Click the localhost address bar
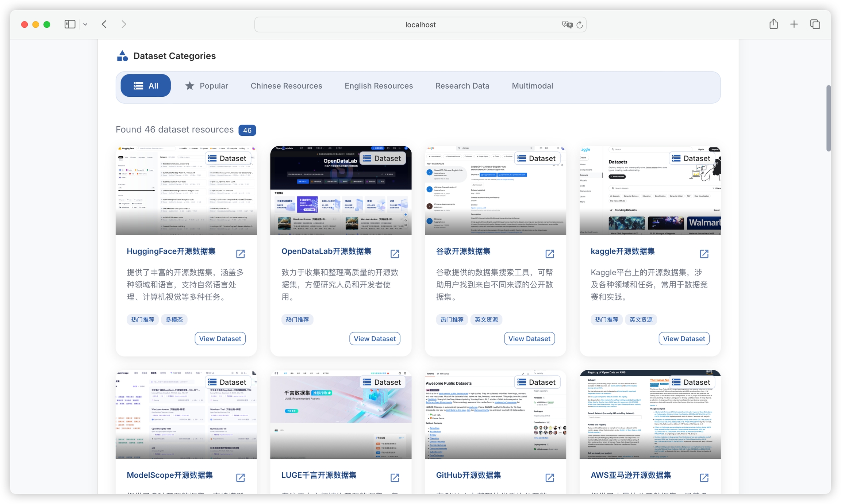Screen dimensions: 841x504 click(420, 25)
